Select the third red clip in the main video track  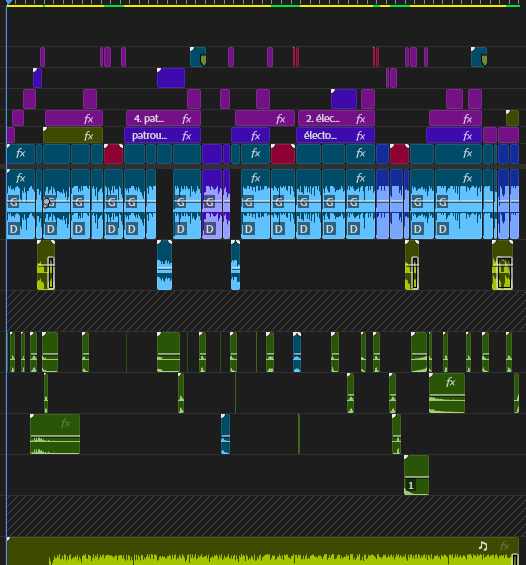coord(400,154)
